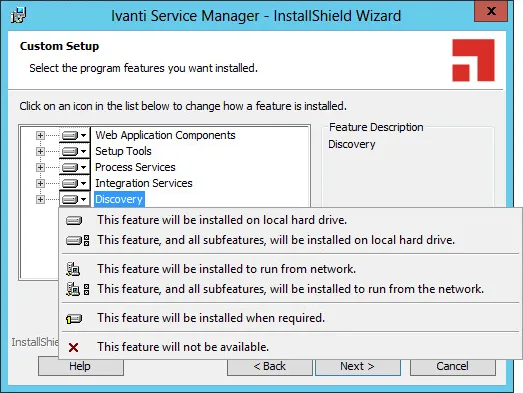Select the Web Application Components feature
Viewport: 523px width, 393px height.
(x=165, y=135)
